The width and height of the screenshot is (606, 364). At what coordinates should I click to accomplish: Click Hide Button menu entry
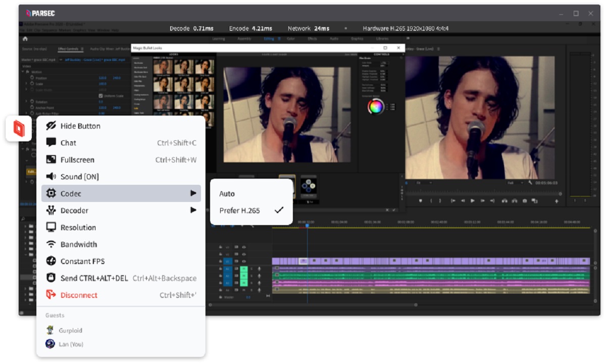[121, 126]
